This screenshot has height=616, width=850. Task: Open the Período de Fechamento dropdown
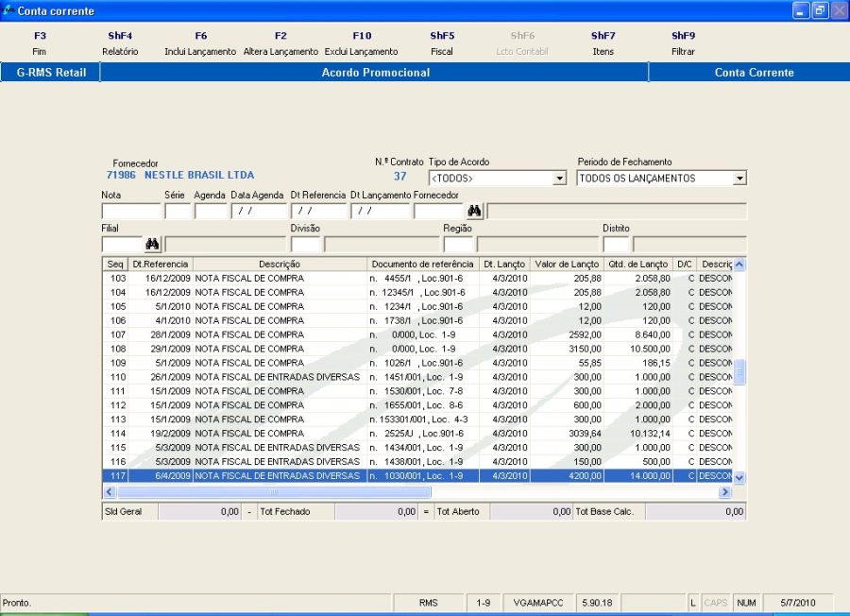tap(739, 179)
